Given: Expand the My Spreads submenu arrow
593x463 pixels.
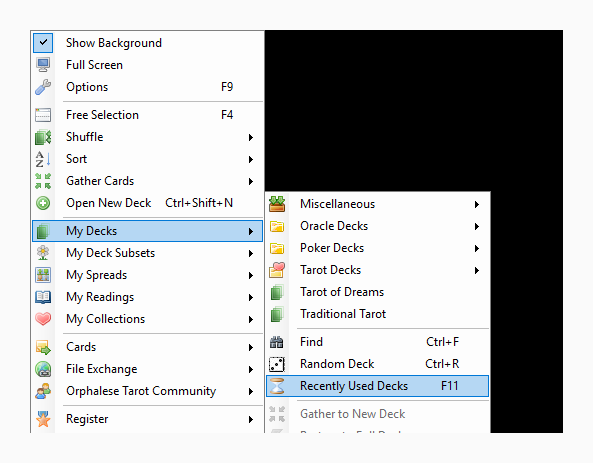Looking at the screenshot, I should click(x=251, y=275).
